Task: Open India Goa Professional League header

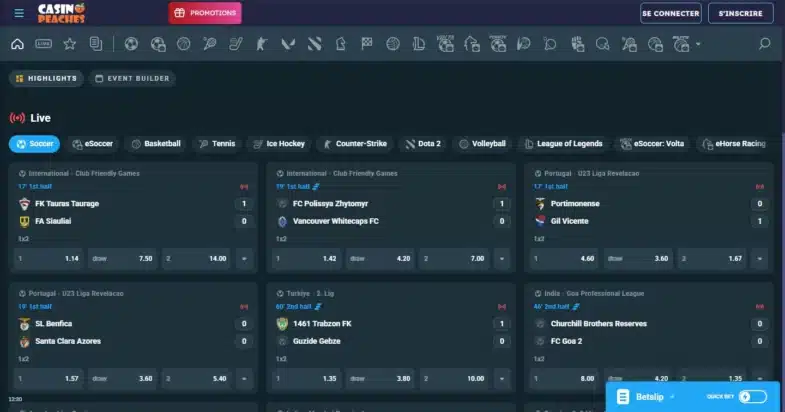Action: pyautogui.click(x=594, y=293)
